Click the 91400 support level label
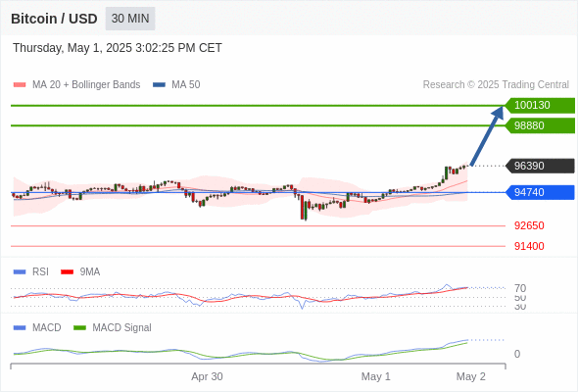The height and width of the screenshot is (392, 578). 529,246
